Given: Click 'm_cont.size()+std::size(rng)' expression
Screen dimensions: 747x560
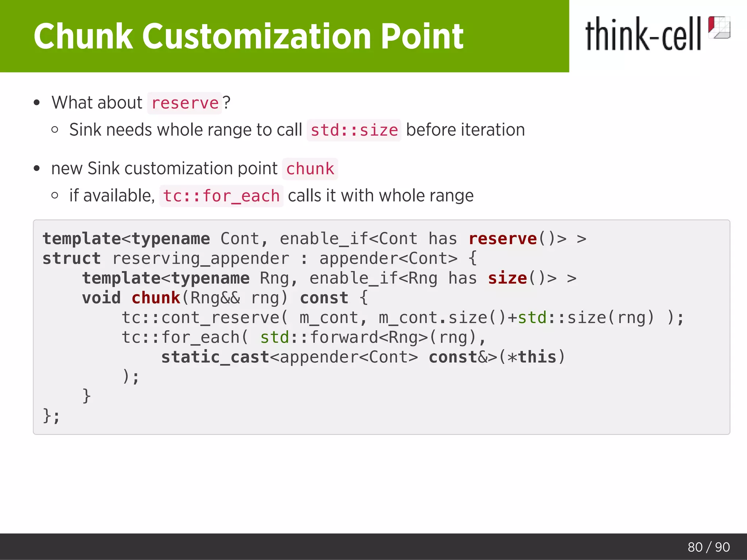Looking at the screenshot, I should (516, 318).
